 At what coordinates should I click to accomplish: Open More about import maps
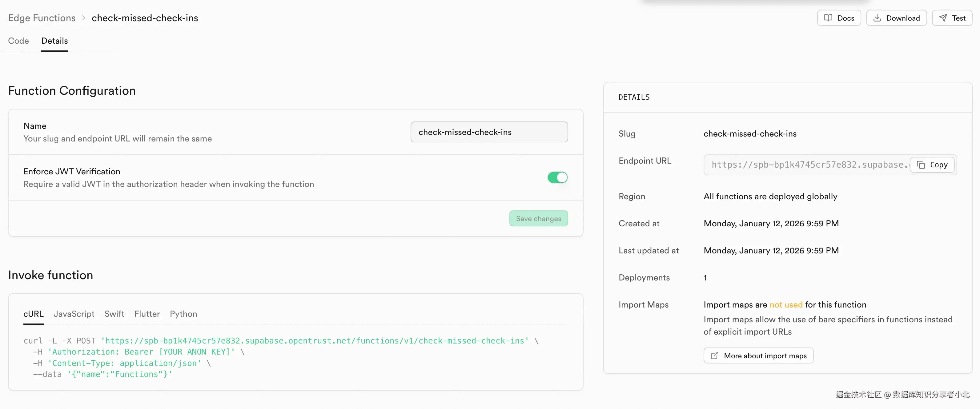pyautogui.click(x=765, y=355)
